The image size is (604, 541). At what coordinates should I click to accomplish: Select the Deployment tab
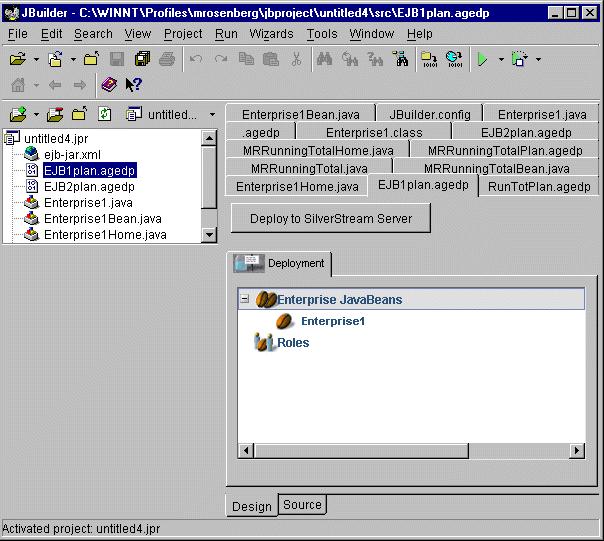point(279,263)
